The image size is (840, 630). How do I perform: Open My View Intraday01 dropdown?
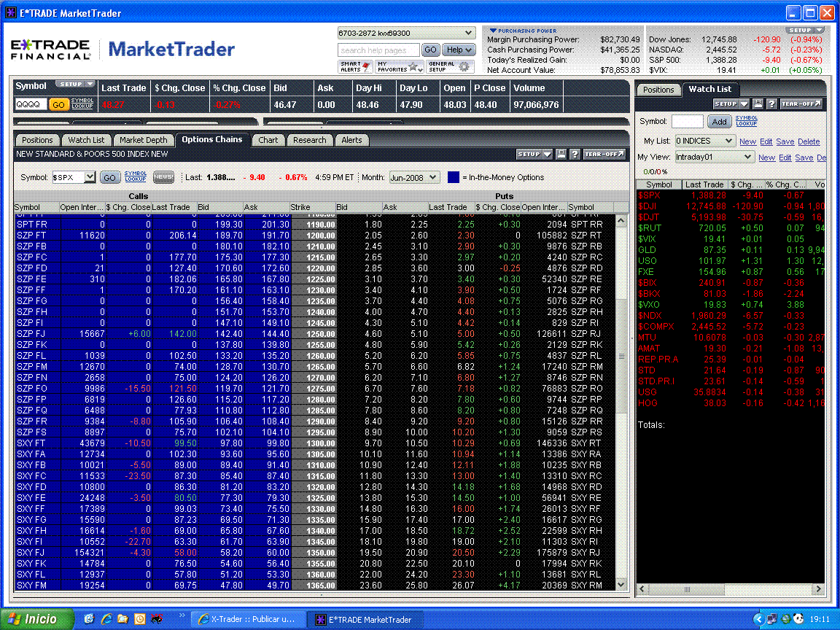pos(714,157)
